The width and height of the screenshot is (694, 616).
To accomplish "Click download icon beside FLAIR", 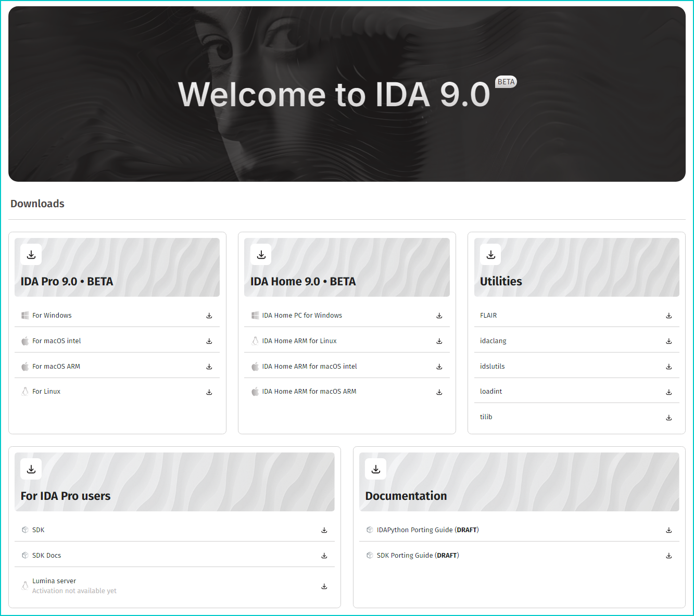I will pyautogui.click(x=669, y=316).
